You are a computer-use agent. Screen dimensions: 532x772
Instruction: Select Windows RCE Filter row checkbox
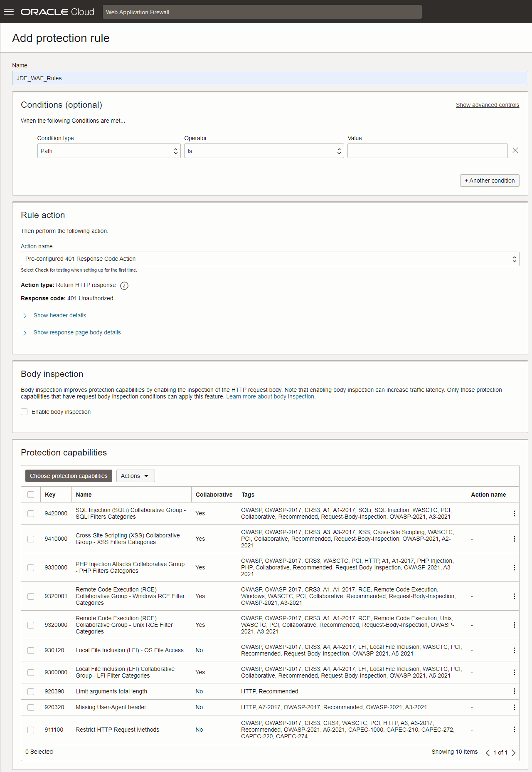(x=31, y=596)
